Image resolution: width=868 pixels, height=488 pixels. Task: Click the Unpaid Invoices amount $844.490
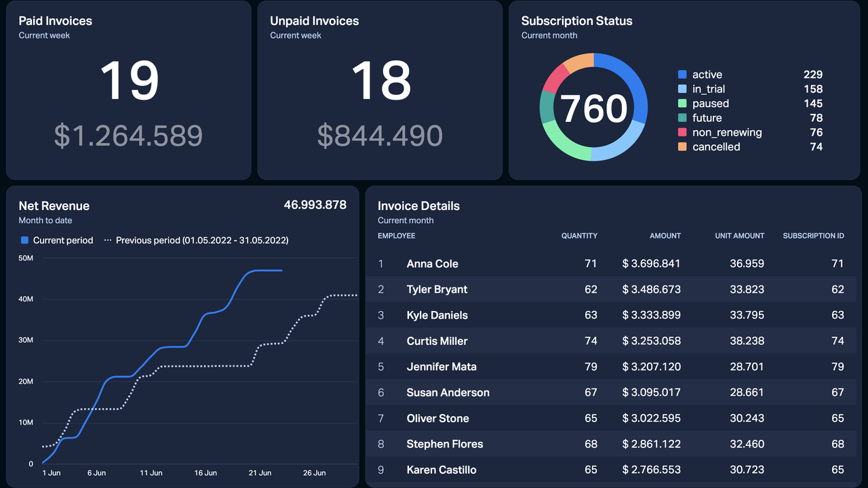(380, 136)
